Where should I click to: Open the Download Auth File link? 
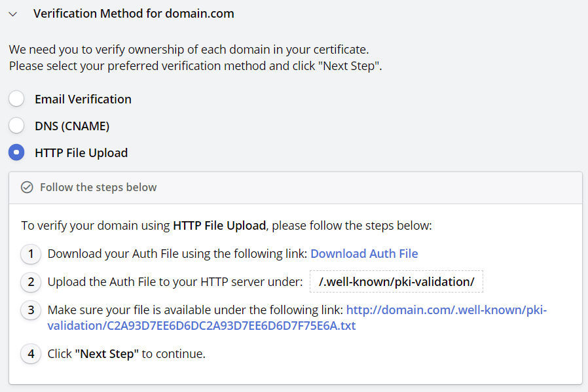[x=364, y=254]
